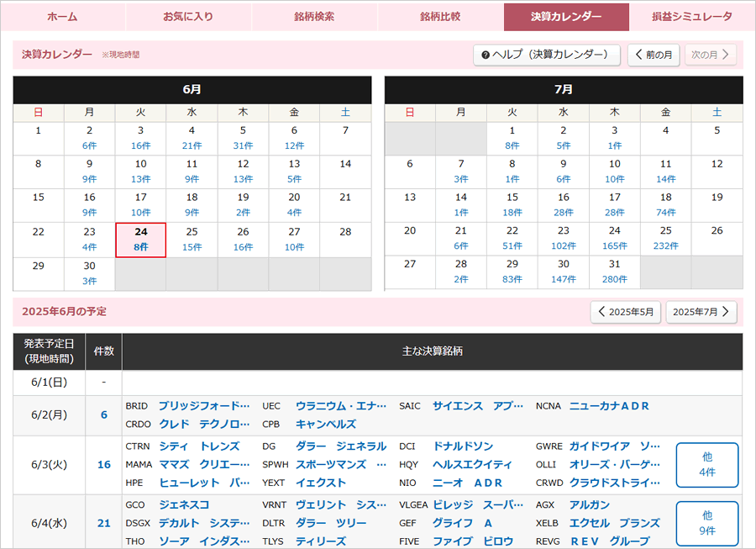Open クラウドストライ… stock link
756x549 pixels.
coord(615,483)
